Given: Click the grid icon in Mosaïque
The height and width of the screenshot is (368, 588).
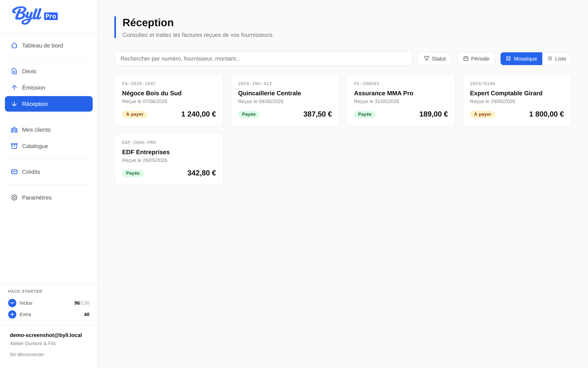Looking at the screenshot, I should (x=508, y=59).
